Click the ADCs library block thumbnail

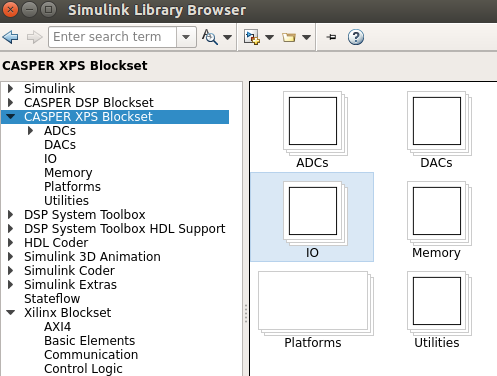(315, 123)
